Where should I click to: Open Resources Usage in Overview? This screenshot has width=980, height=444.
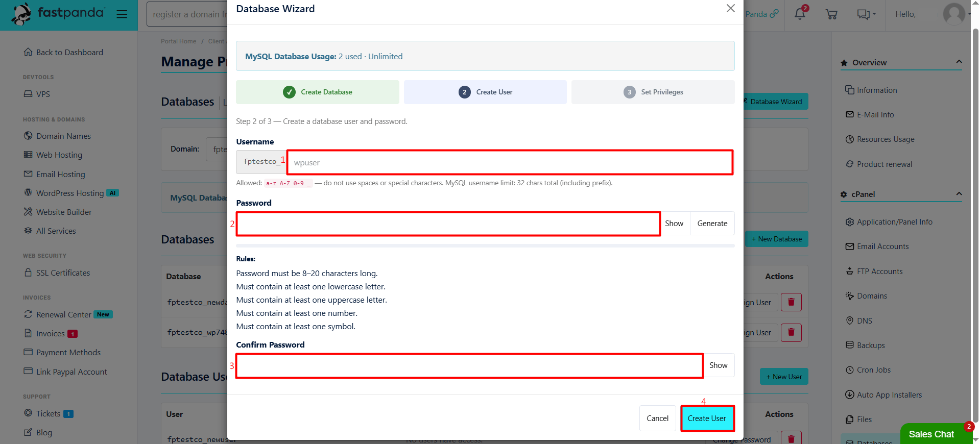point(880,139)
